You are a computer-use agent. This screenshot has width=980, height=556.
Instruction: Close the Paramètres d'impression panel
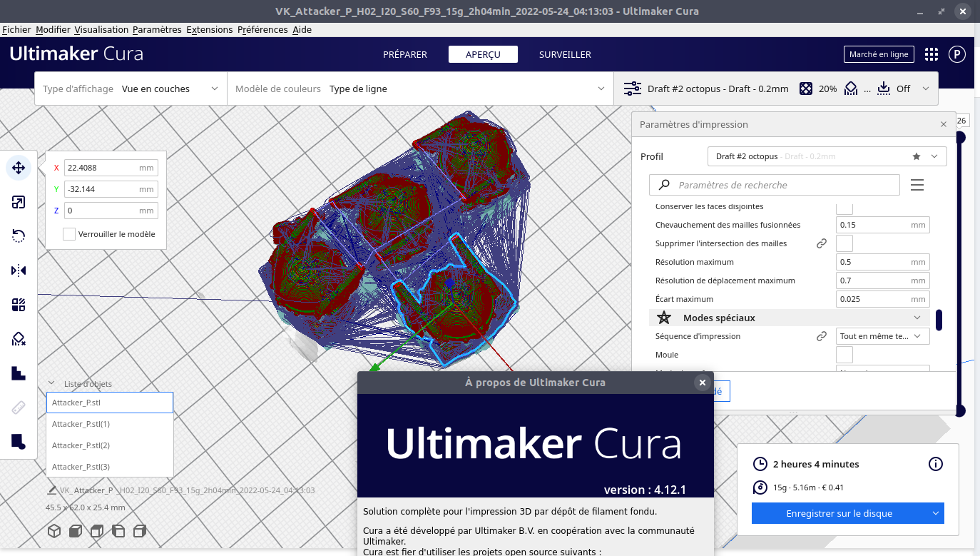tap(944, 124)
